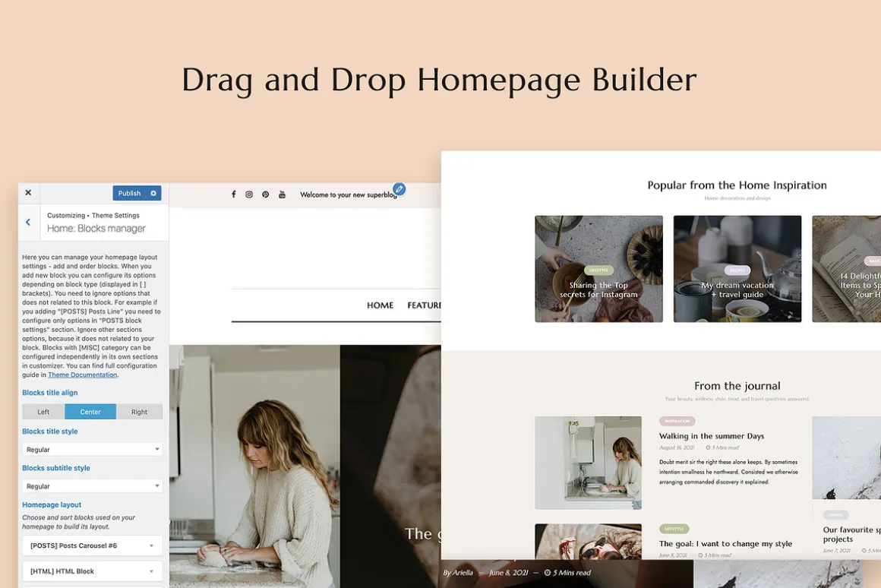This screenshot has height=588, width=881.
Task: Click the Publish button
Action: coord(129,194)
